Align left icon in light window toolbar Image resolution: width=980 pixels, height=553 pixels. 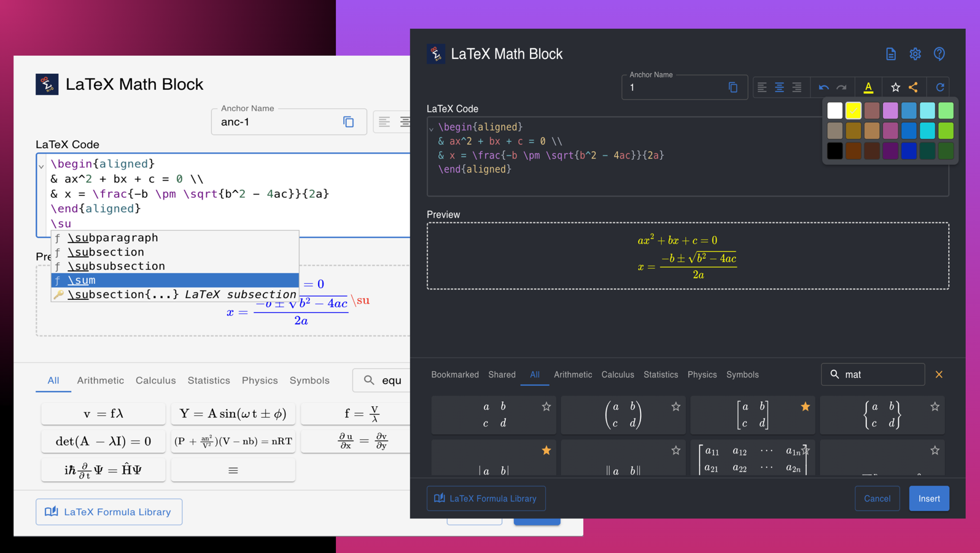tap(384, 122)
